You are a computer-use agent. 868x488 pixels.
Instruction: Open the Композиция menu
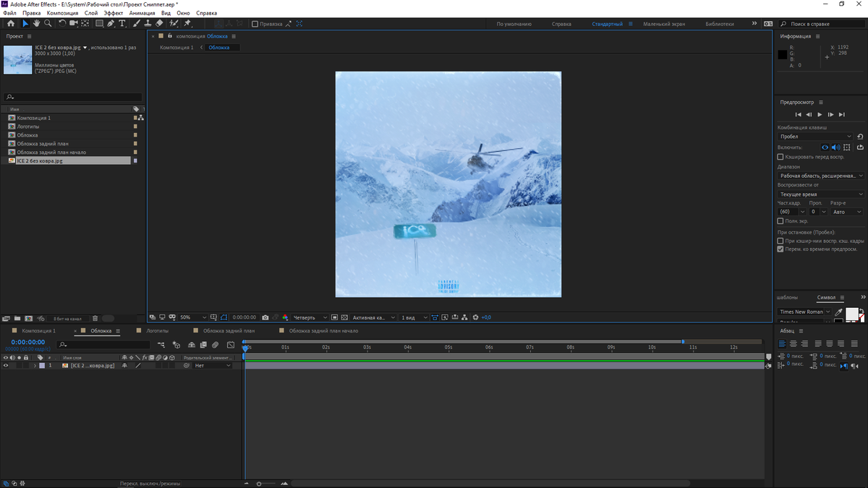coord(62,13)
